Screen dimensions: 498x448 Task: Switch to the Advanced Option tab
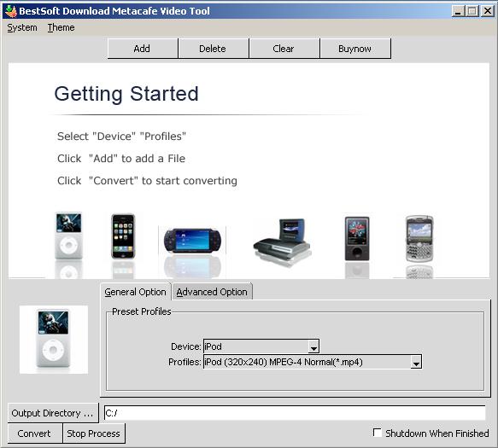pos(212,292)
